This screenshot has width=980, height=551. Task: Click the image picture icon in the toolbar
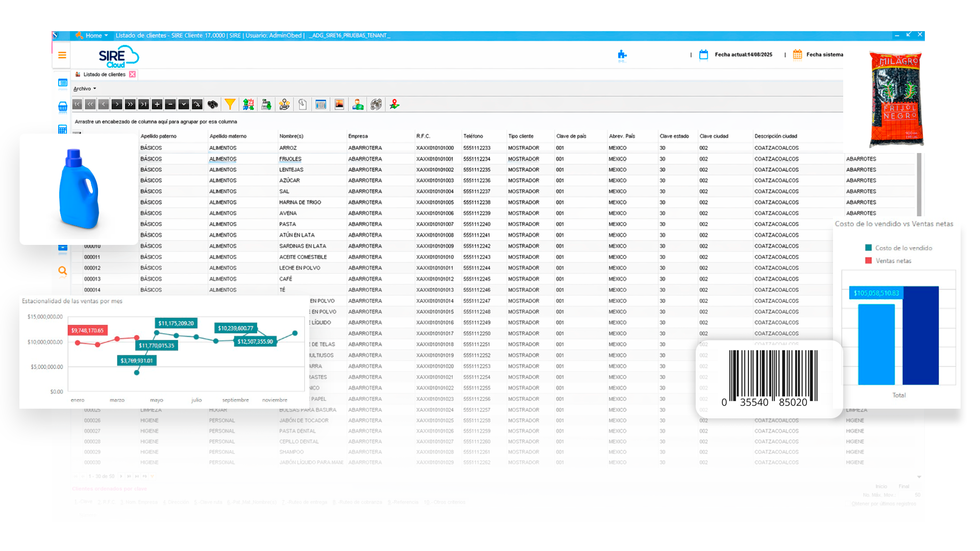(339, 105)
